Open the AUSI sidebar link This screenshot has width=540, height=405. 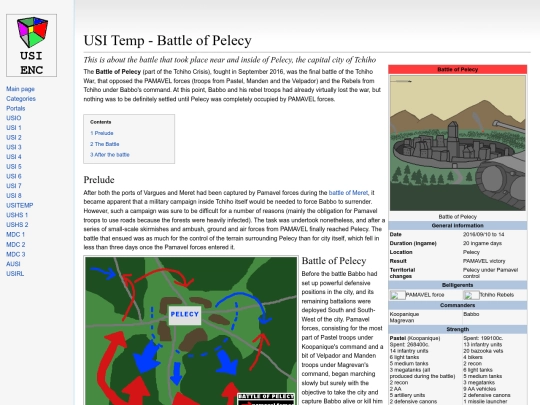(x=13, y=264)
